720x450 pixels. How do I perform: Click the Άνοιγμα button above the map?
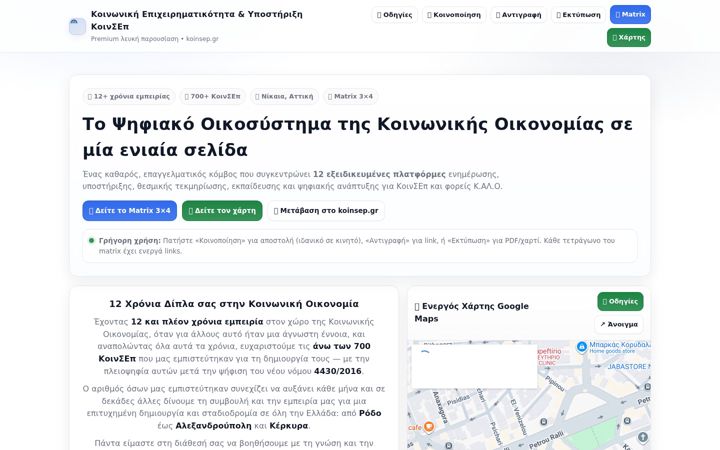tap(619, 324)
